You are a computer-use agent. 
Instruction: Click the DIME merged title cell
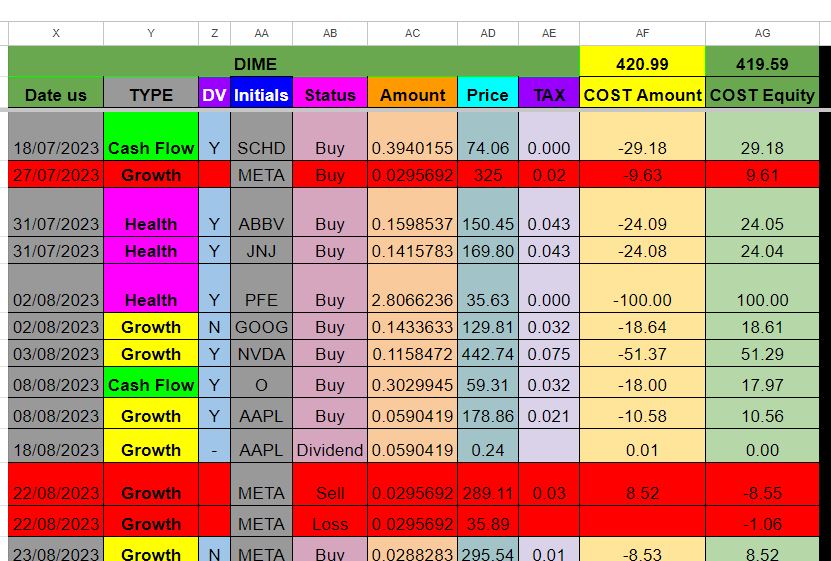(294, 61)
